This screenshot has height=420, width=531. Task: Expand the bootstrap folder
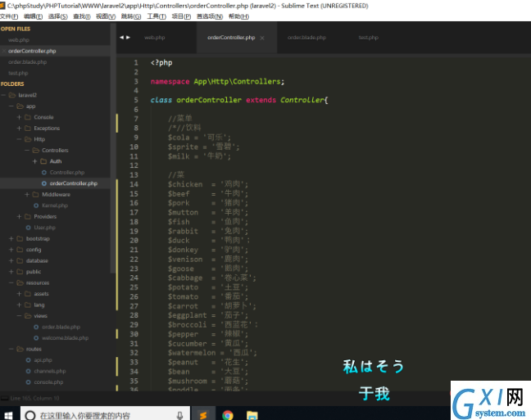[11, 238]
